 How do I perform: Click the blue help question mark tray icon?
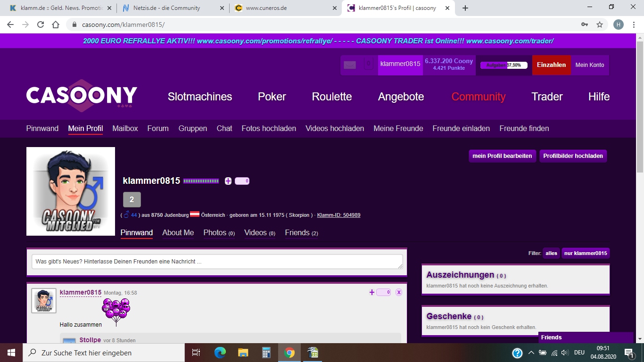coord(517,353)
